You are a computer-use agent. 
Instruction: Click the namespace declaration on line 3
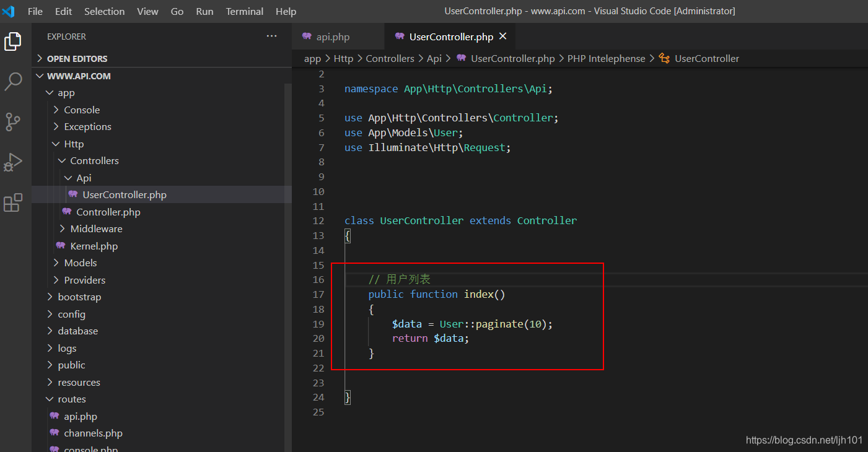point(448,89)
